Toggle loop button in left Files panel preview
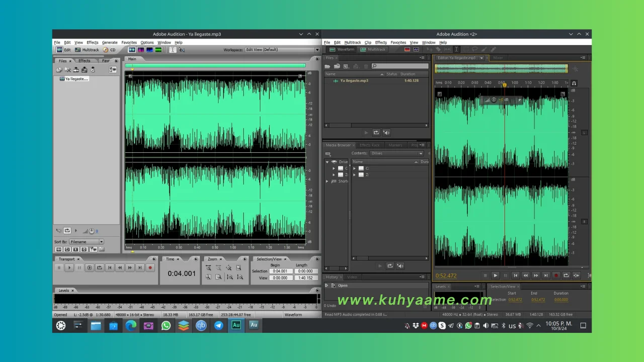Screen dimensions: 644x362 [x=67, y=231]
